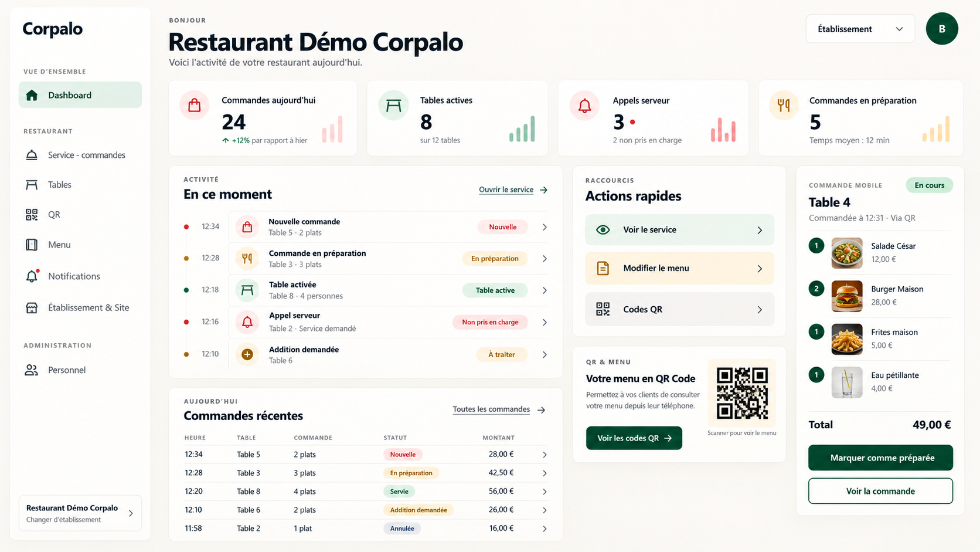980x552 pixels.
Task: Click the Salade César item thumbnail
Action: (x=847, y=253)
